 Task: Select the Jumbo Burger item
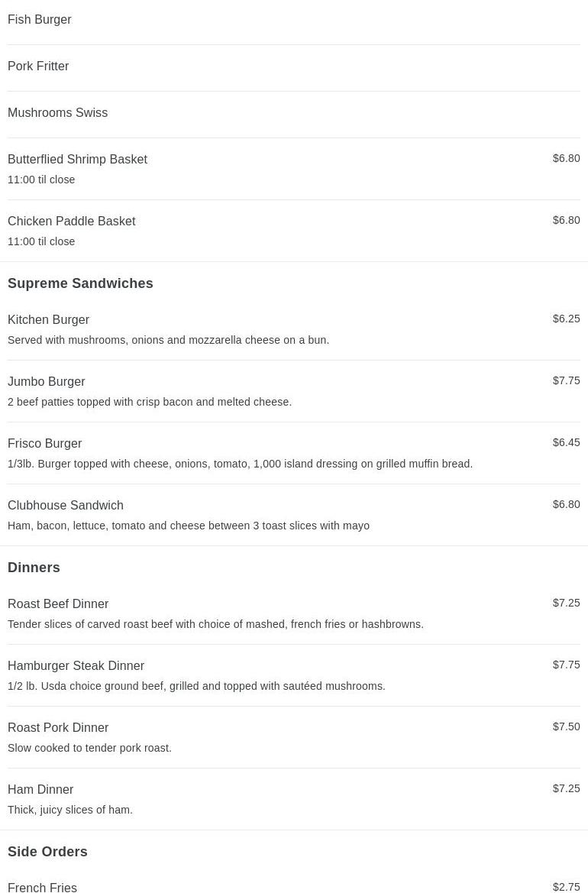47,382
